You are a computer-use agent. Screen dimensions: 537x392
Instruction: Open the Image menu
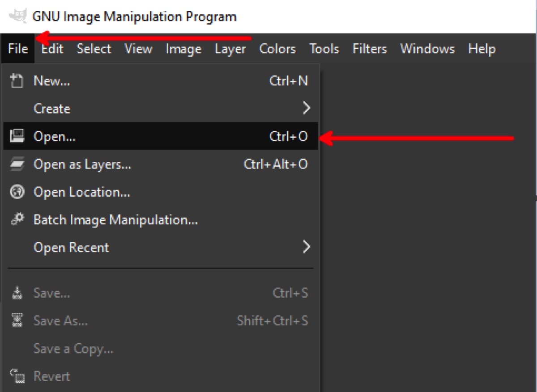183,48
